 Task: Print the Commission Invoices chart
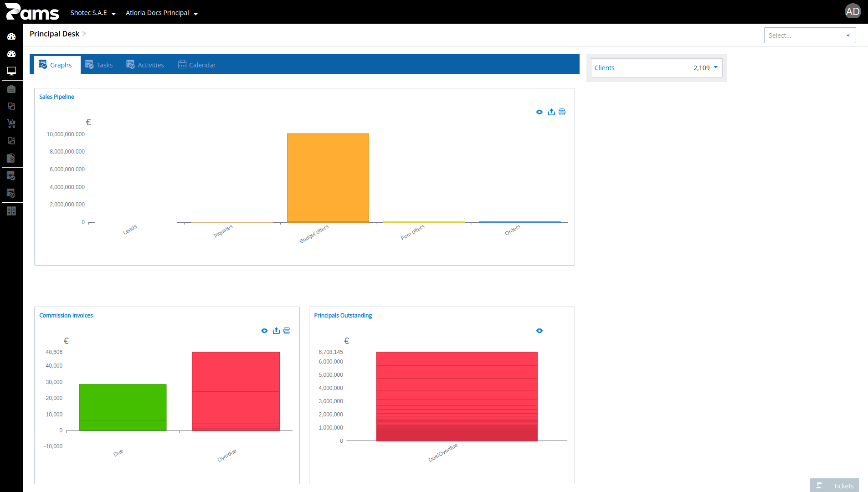click(287, 331)
